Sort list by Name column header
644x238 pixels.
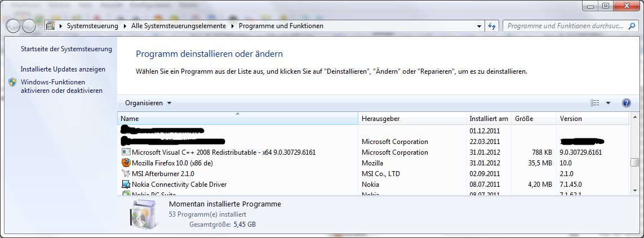tap(238, 119)
